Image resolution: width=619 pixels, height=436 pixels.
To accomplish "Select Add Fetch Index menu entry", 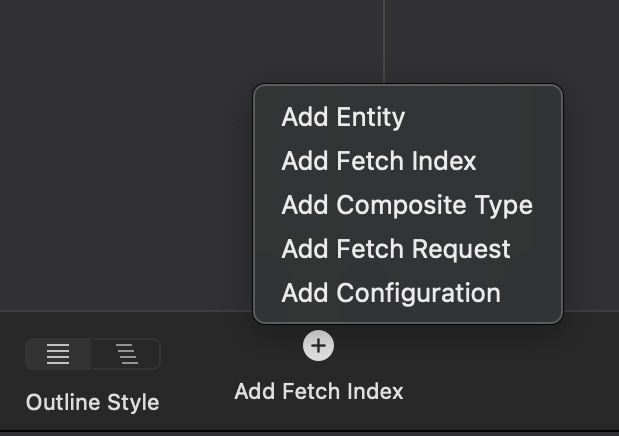I will [x=408, y=161].
